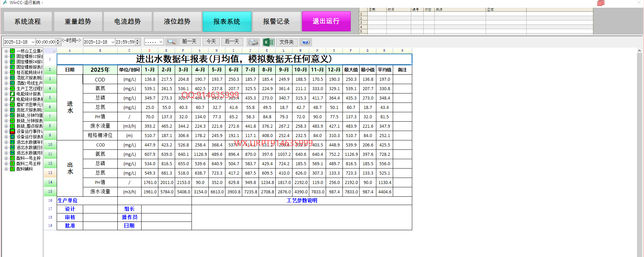Switch to the 液位趋势 tab
This screenshot has height=257, width=644.
[177, 21]
